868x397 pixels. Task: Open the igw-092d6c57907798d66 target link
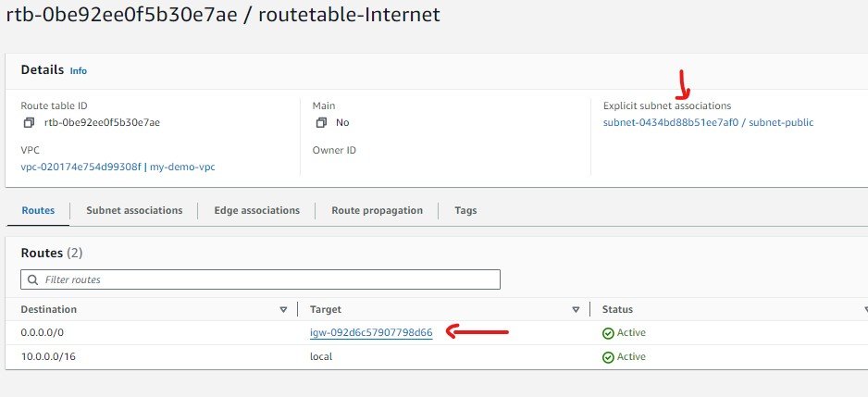point(371,333)
